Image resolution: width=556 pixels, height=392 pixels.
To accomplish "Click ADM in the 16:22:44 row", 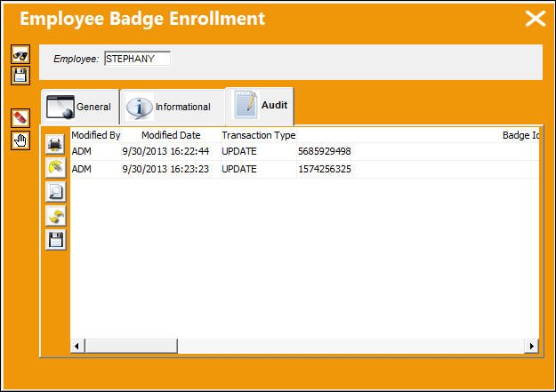I will 82,151.
